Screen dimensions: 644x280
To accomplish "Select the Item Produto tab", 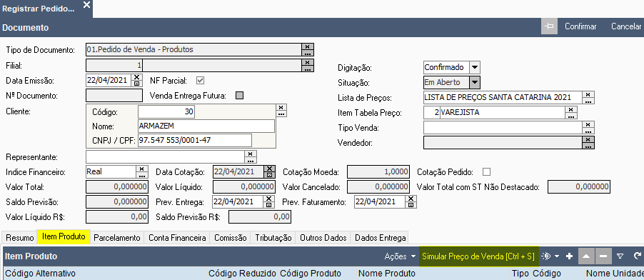I will tap(64, 236).
